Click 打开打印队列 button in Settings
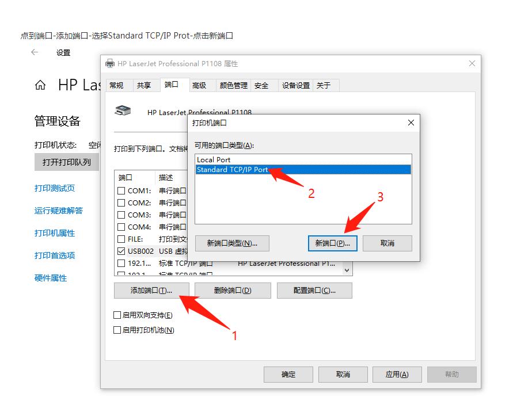 point(67,162)
